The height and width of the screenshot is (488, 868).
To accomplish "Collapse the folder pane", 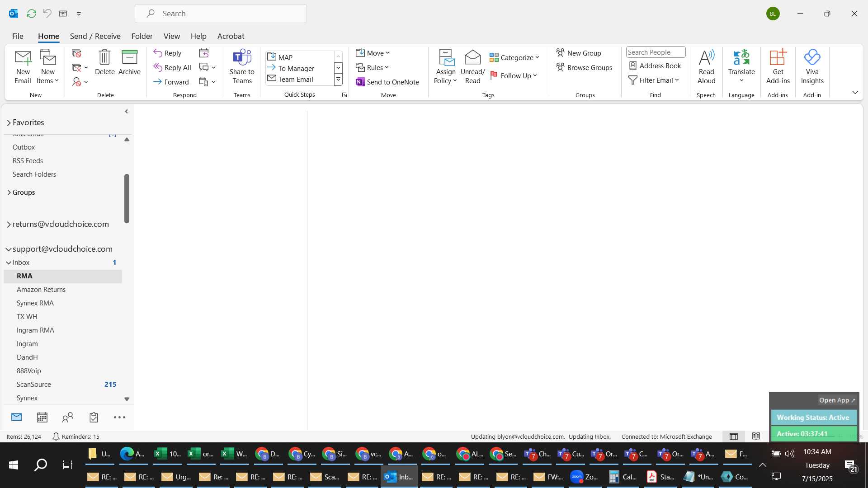I will click(126, 112).
